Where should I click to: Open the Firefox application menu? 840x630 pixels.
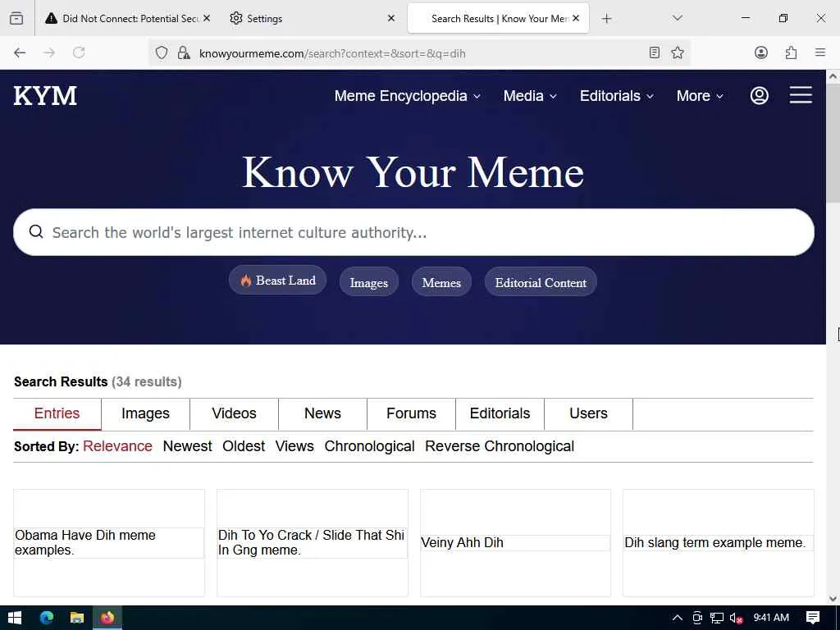(x=819, y=52)
